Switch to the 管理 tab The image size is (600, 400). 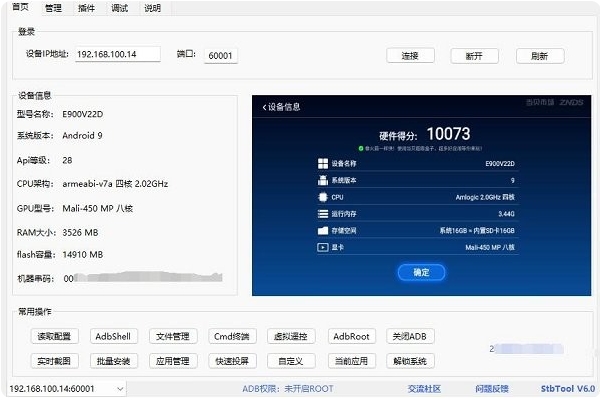point(53,7)
